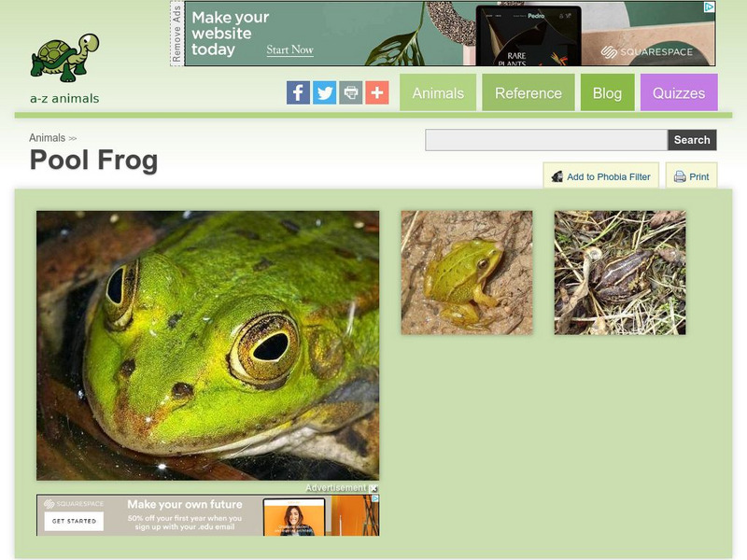Close the advertisement below frog photo
The image size is (747, 560).
(x=374, y=488)
